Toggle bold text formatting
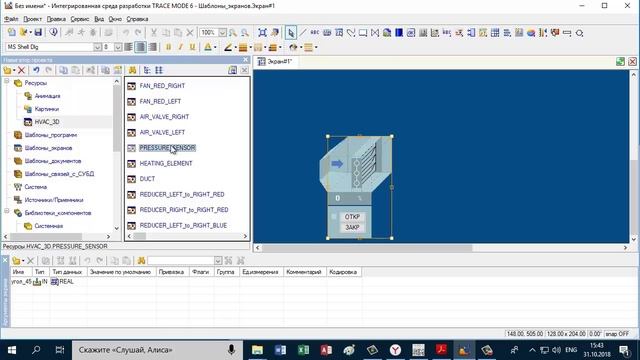This screenshot has width=640, height=360. (x=168, y=47)
